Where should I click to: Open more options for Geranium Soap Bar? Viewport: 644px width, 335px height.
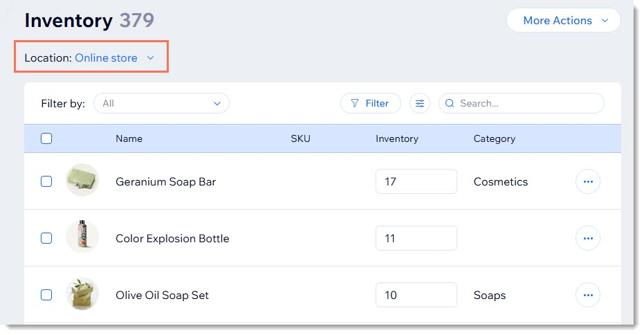click(x=588, y=182)
